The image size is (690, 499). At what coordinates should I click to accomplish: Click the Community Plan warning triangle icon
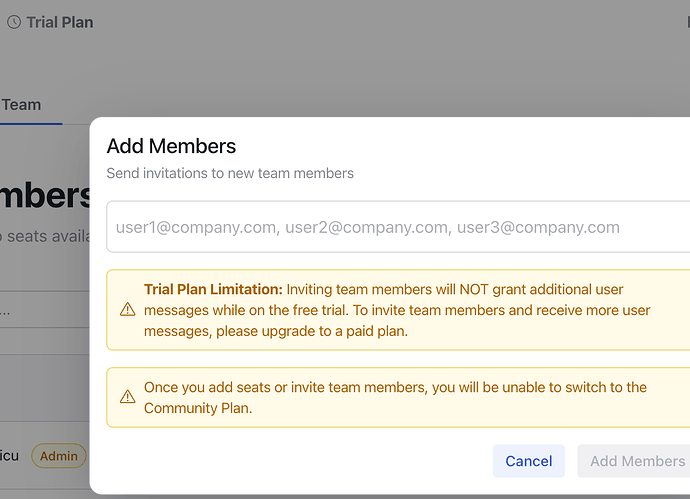click(x=128, y=397)
